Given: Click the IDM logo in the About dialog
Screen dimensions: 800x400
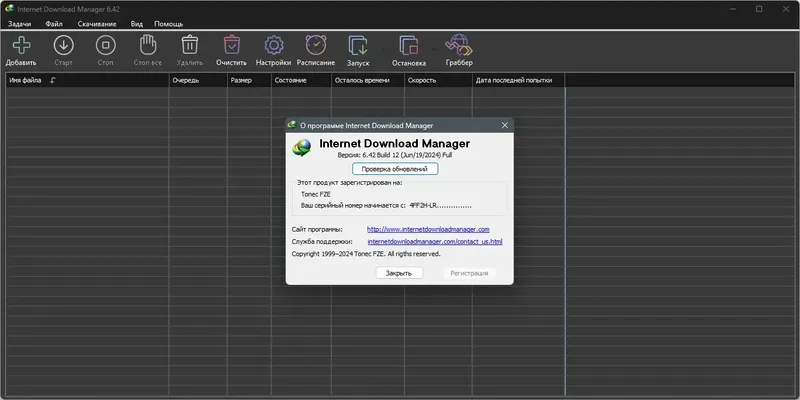Looking at the screenshot, I should click(x=302, y=148).
